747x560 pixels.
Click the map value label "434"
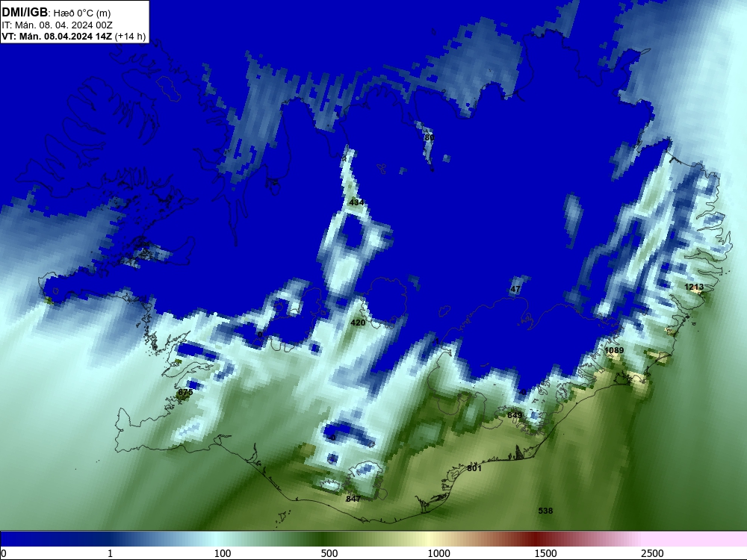point(356,202)
